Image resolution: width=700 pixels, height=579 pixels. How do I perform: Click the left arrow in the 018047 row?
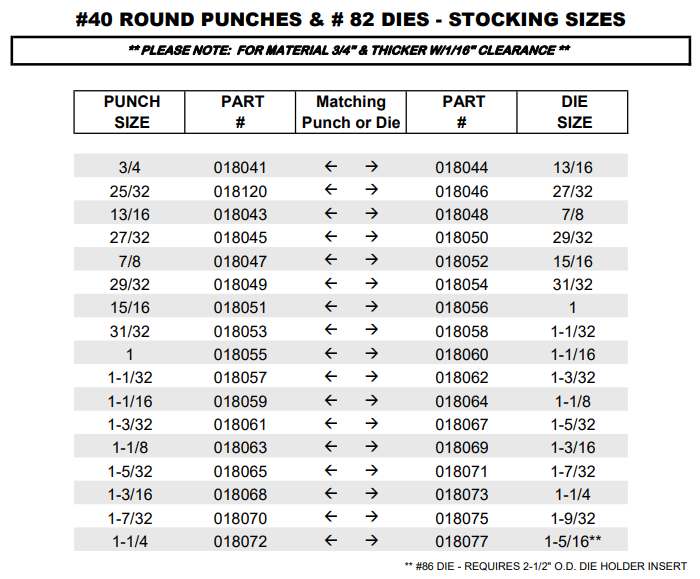coord(331,260)
